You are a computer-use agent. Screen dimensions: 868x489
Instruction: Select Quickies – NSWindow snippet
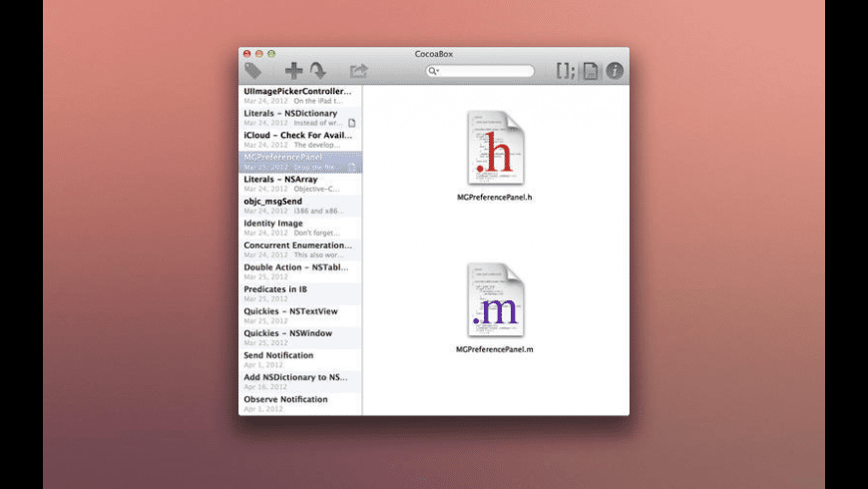point(300,338)
